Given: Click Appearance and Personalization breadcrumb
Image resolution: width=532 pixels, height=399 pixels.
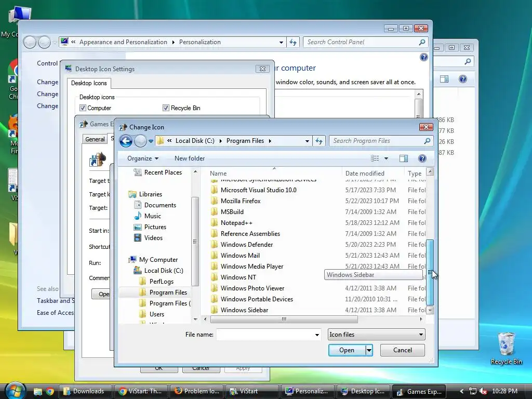Looking at the screenshot, I should [123, 42].
